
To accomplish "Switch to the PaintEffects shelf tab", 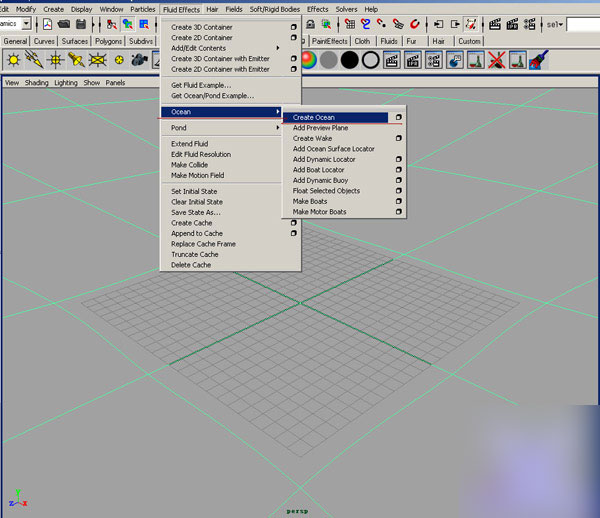I will [x=329, y=41].
